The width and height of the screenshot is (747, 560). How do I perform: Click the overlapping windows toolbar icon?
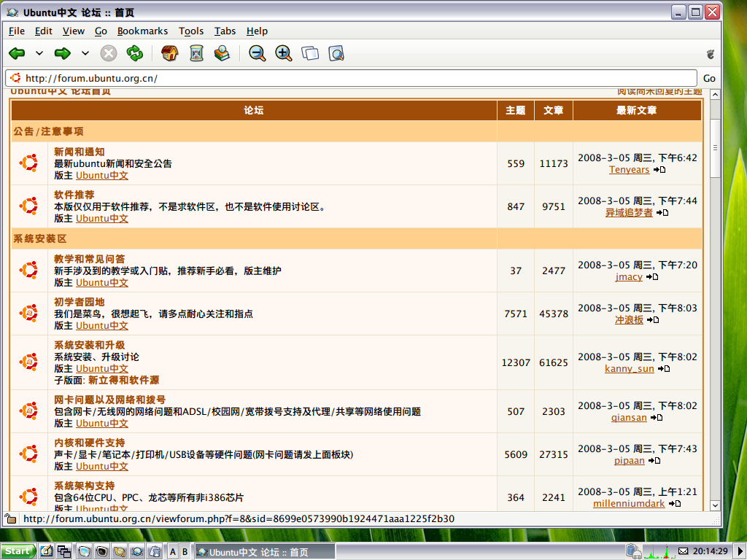[310, 53]
